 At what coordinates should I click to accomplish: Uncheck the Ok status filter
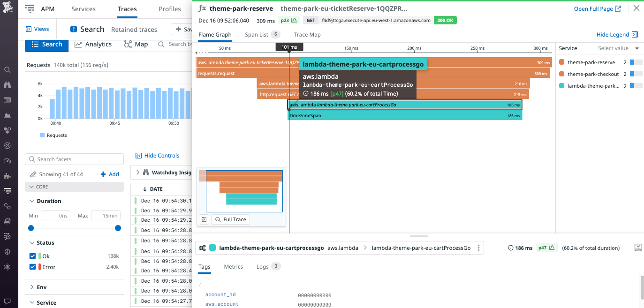click(x=32, y=256)
